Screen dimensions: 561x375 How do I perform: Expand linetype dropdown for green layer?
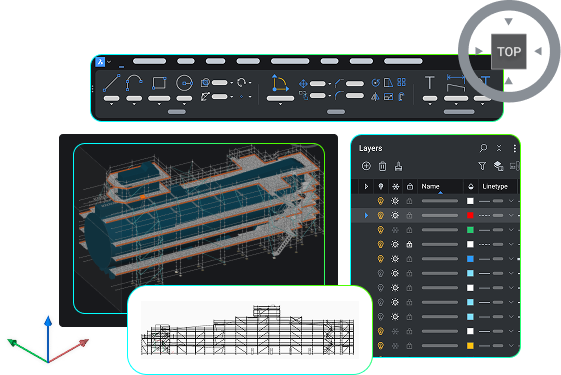point(511,230)
